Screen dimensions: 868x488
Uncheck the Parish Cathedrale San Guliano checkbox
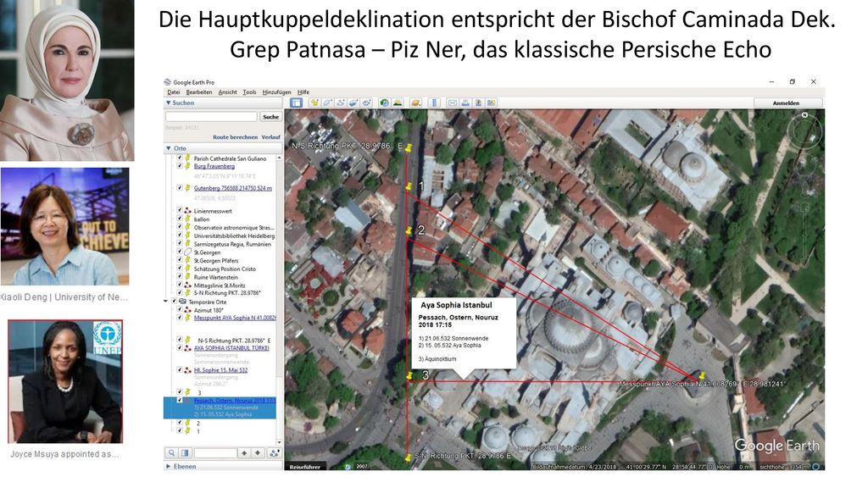[x=180, y=158]
